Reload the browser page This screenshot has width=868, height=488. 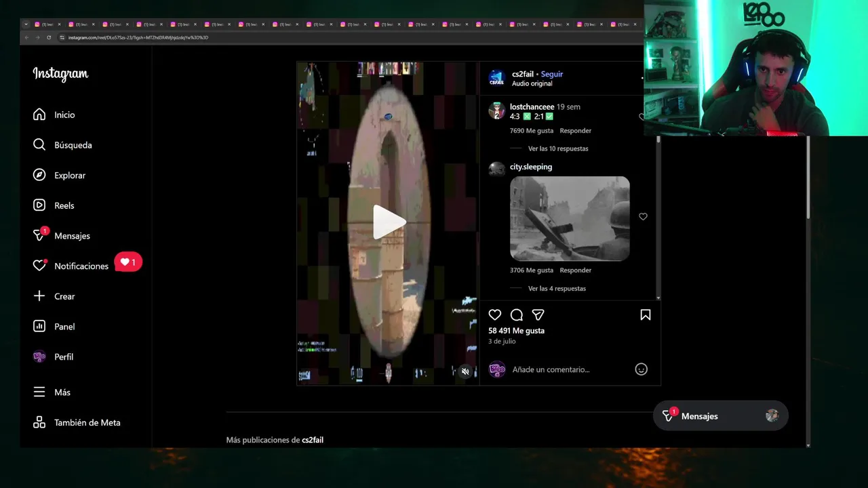[49, 37]
